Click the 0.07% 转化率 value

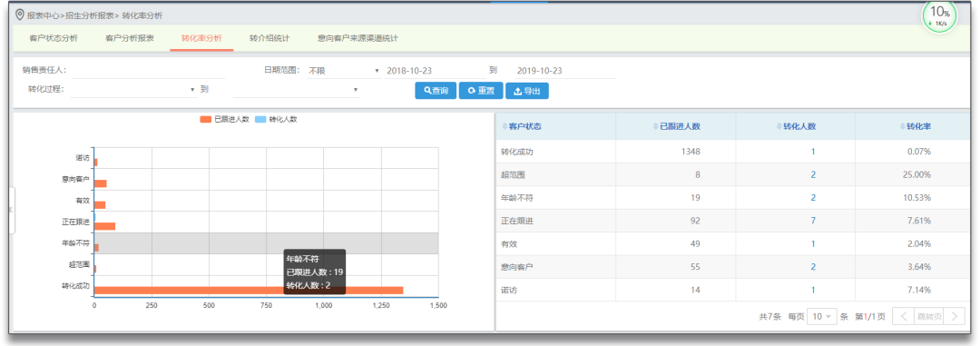[919, 152]
